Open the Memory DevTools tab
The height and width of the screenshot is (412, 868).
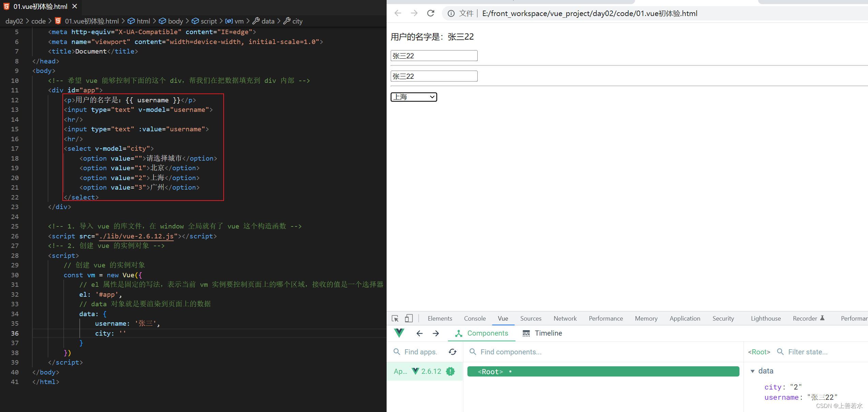[646, 318]
